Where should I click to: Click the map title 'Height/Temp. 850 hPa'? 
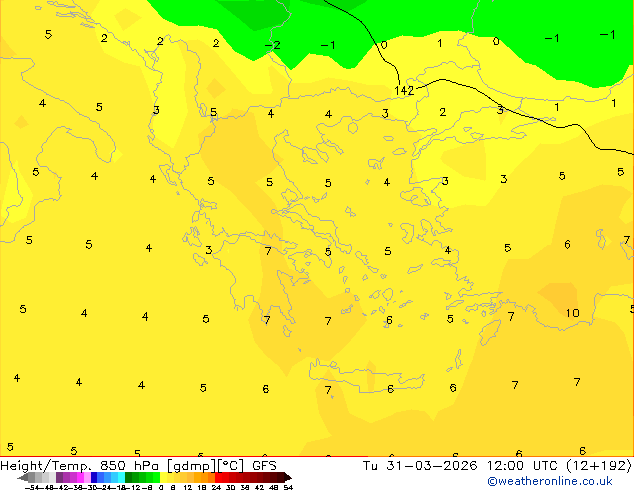pyautogui.click(x=79, y=466)
